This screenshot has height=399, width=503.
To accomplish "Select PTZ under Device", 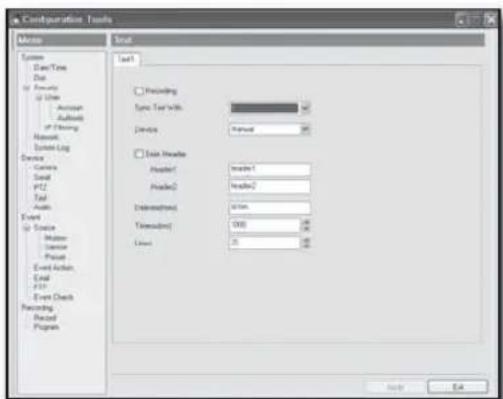I will (40, 187).
